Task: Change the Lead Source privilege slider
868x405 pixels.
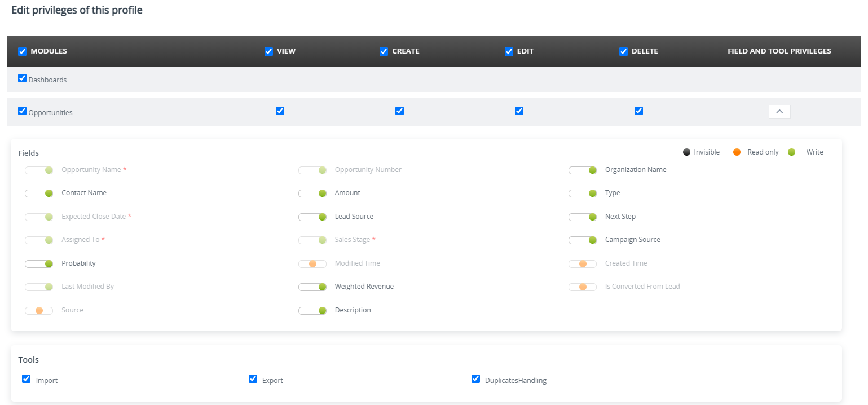Action: point(312,217)
